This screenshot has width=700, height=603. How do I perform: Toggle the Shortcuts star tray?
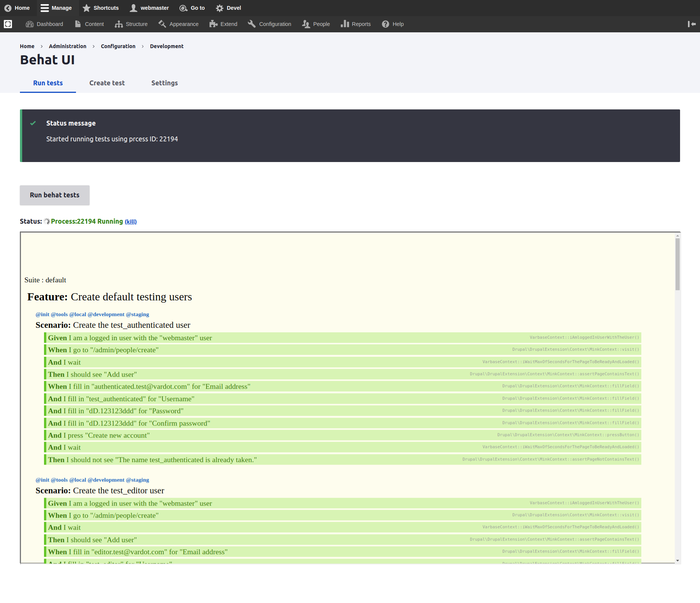point(100,8)
